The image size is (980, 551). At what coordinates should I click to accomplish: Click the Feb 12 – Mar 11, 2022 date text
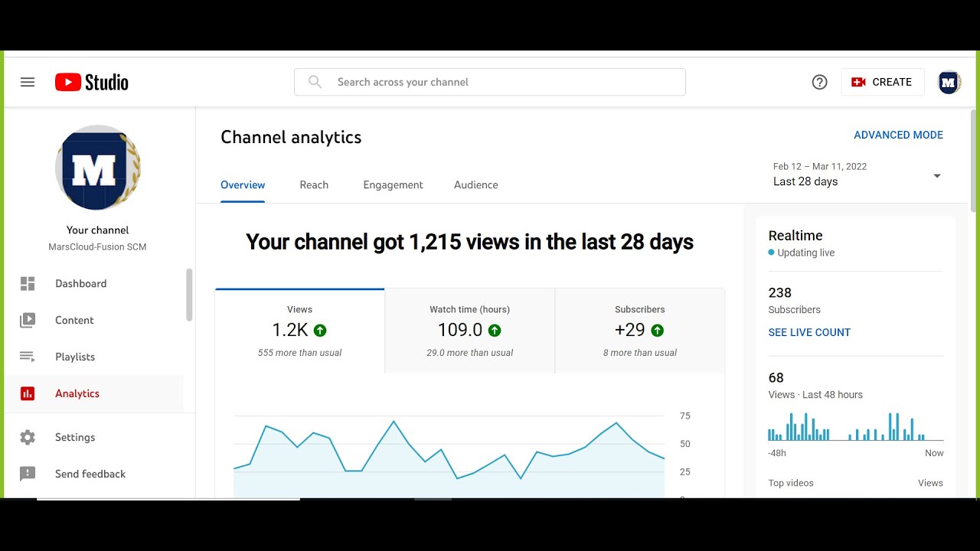[820, 167]
